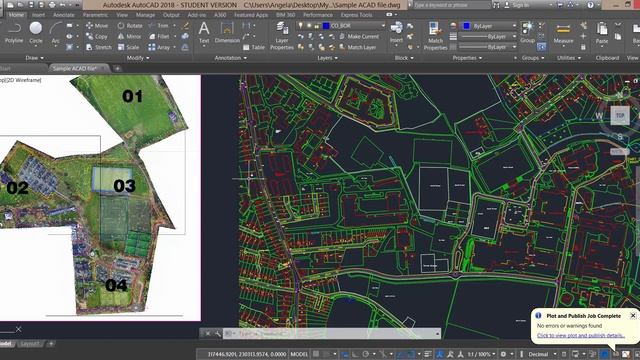The width and height of the screenshot is (640, 360).
Task: Toggle polar tracking in status bar
Action: coord(366,354)
